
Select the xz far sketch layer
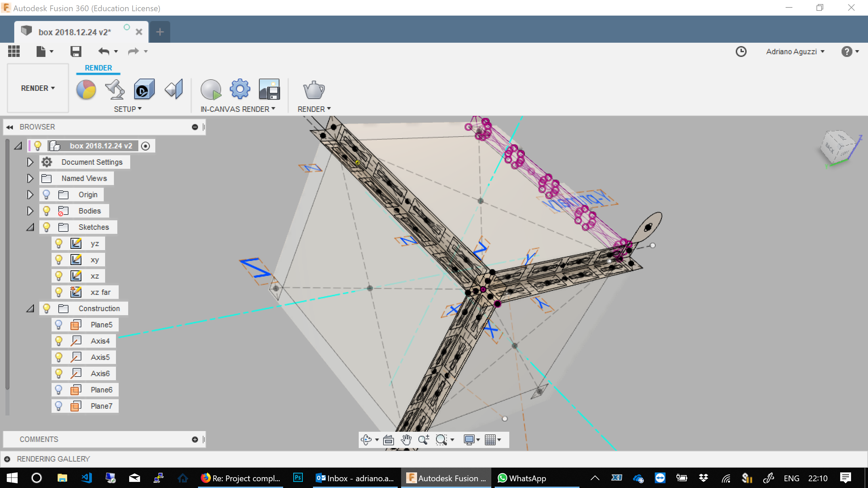(x=100, y=292)
